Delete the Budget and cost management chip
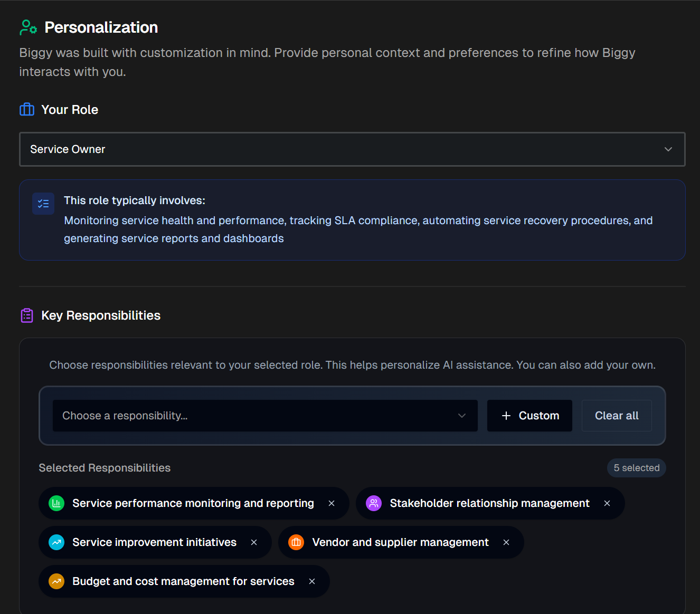This screenshot has height=614, width=700. coord(311,581)
